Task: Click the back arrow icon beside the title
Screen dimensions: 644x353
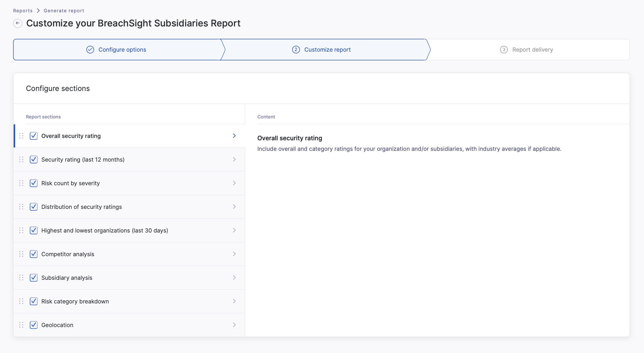Action: pos(18,23)
